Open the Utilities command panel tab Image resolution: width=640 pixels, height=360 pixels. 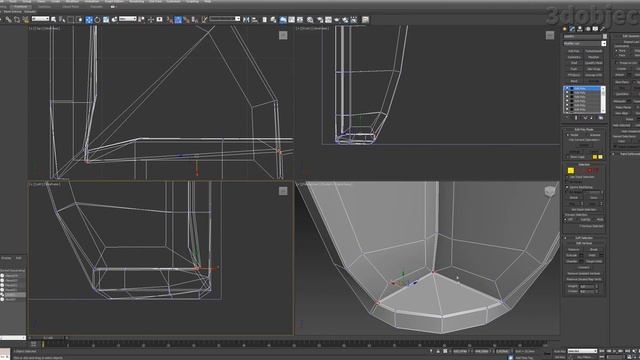(x=602, y=29)
